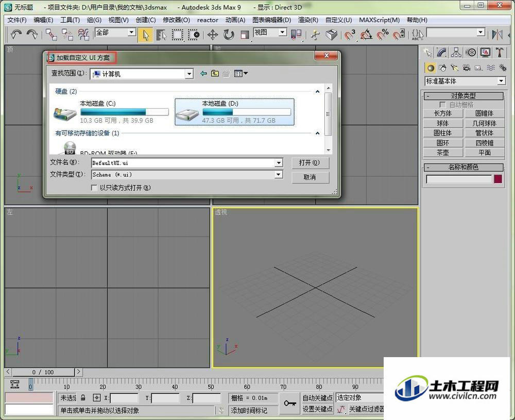The width and height of the screenshot is (515, 420).
Task: Open the 文件名 dropdown arrow
Action: tap(279, 163)
